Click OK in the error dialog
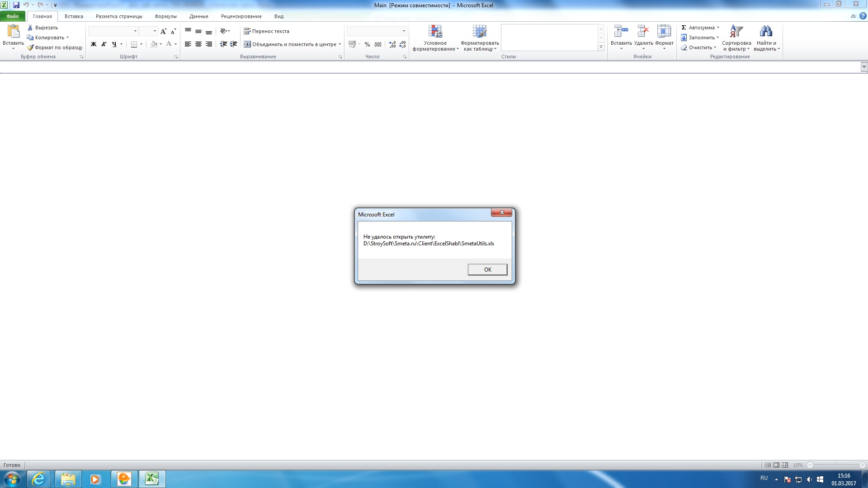Screen dimensions: 868x488 487,269
